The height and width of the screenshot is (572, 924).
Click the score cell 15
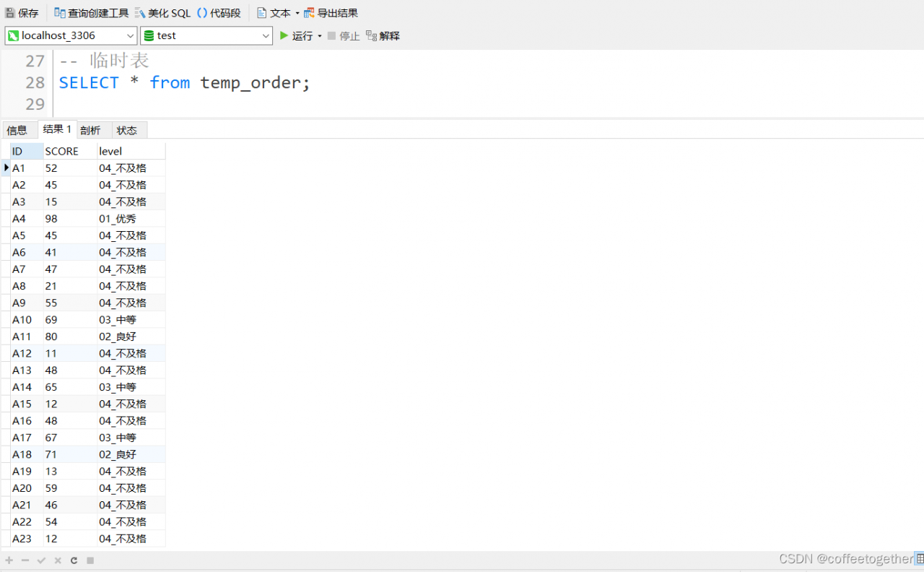coord(70,201)
